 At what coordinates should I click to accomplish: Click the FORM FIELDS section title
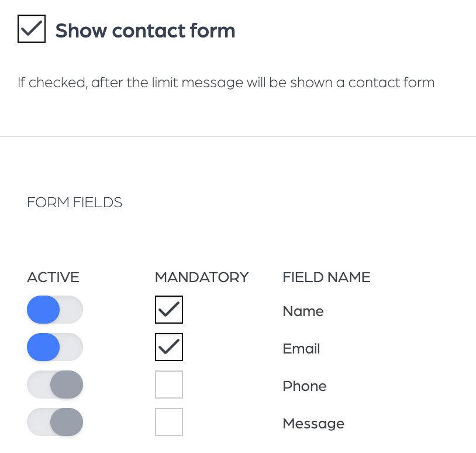click(x=74, y=203)
